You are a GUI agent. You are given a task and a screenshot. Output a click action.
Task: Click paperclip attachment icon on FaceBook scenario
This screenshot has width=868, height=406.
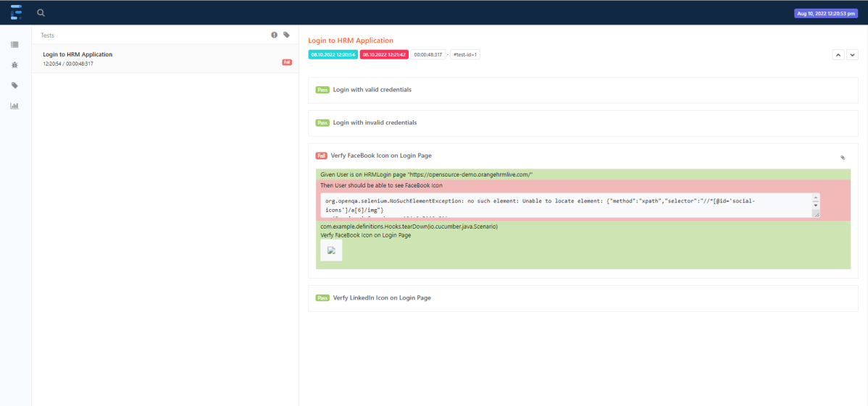(x=843, y=157)
